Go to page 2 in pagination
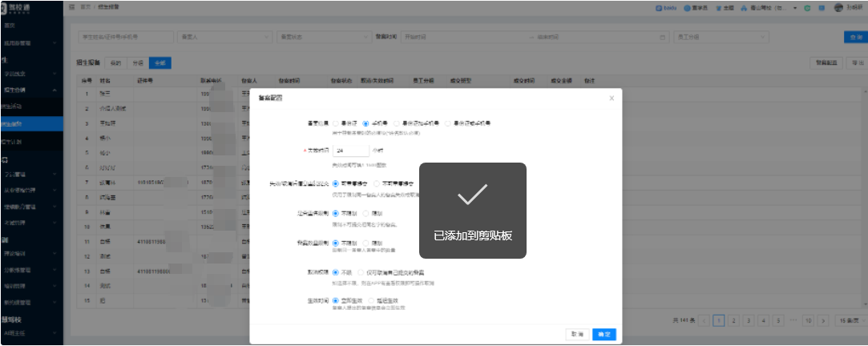The image size is (868, 346). click(x=734, y=320)
